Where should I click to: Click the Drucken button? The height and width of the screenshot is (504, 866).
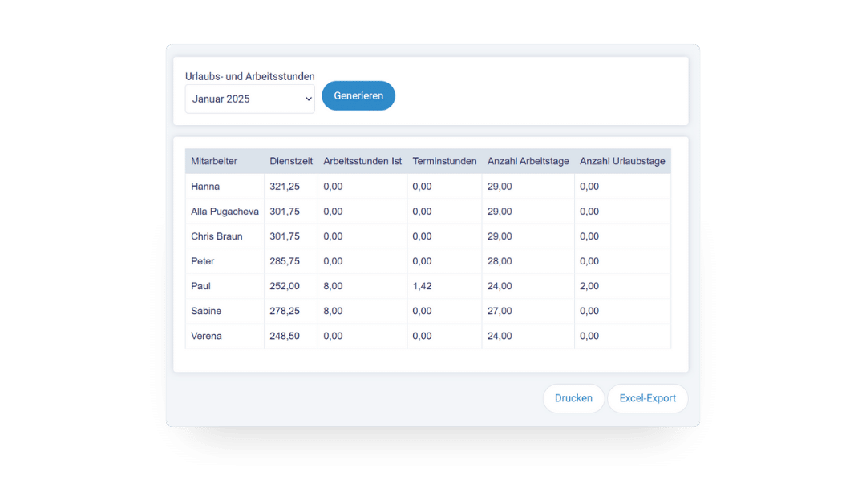[x=573, y=398]
